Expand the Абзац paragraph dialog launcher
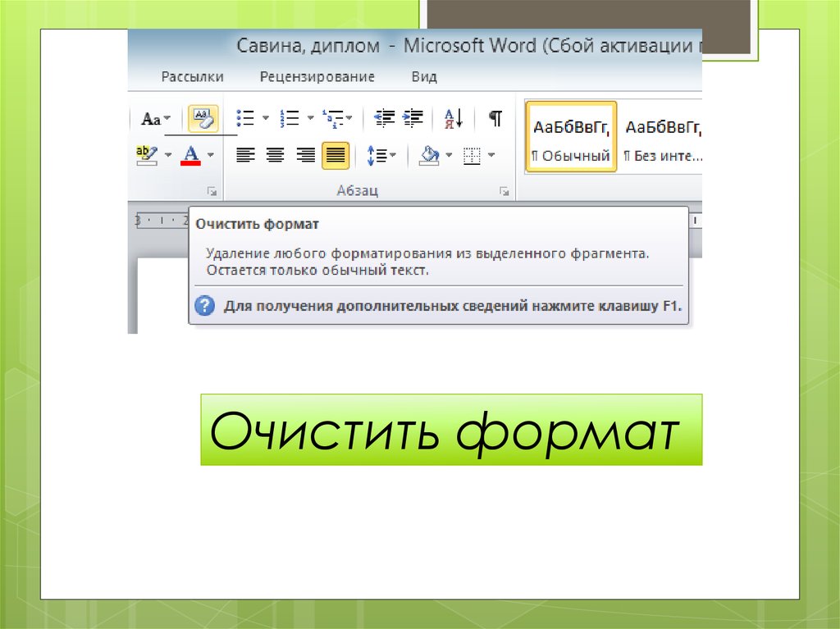This screenshot has width=840, height=629. point(504,191)
